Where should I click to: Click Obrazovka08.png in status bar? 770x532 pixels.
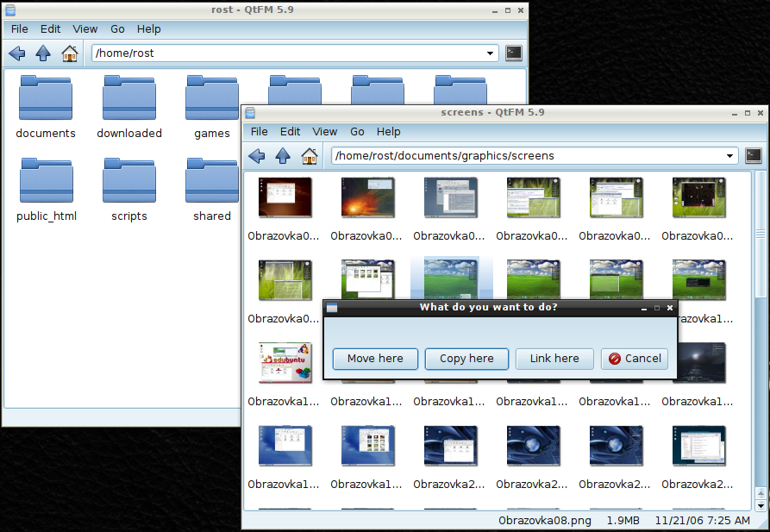(x=545, y=521)
